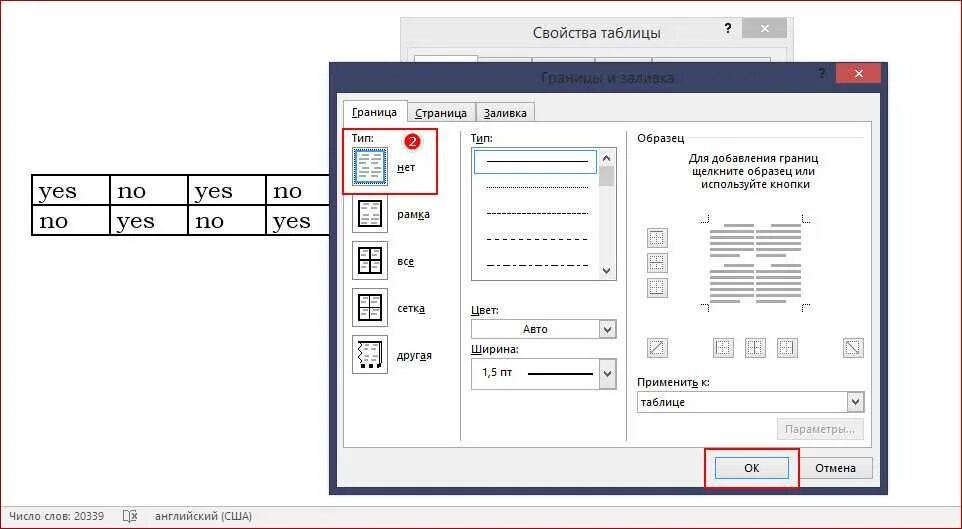Toggle bottom border button beside preview
Screen dimensions: 962x529
(x=657, y=288)
